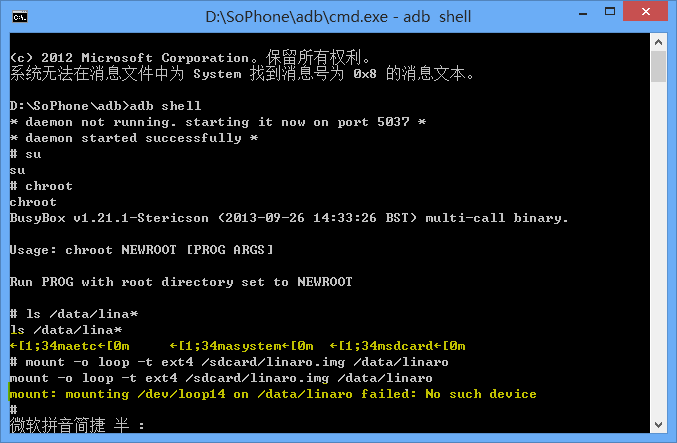Viewport: 677px width, 443px height.
Task: Click the IME status line 微软拼音简捷
Action: click(x=77, y=425)
